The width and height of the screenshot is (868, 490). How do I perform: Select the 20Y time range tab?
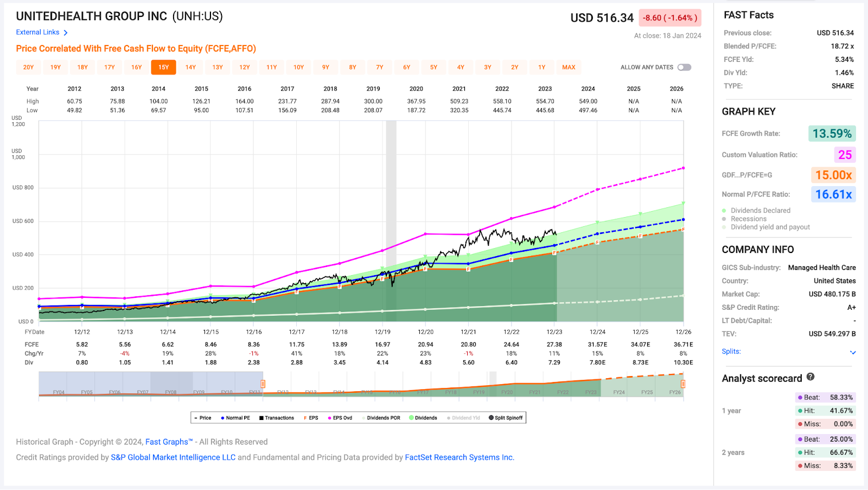(x=28, y=67)
